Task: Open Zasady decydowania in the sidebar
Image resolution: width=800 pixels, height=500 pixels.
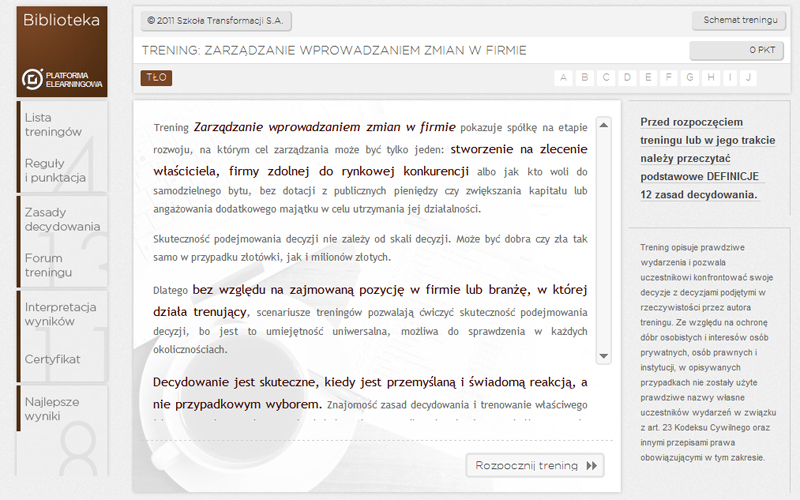Action: [62, 219]
